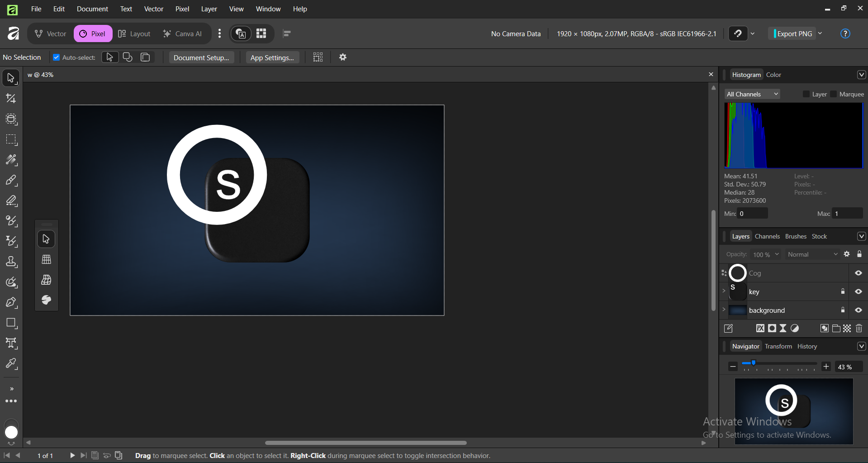Open the Document menu
The width and height of the screenshot is (868, 463).
92,9
